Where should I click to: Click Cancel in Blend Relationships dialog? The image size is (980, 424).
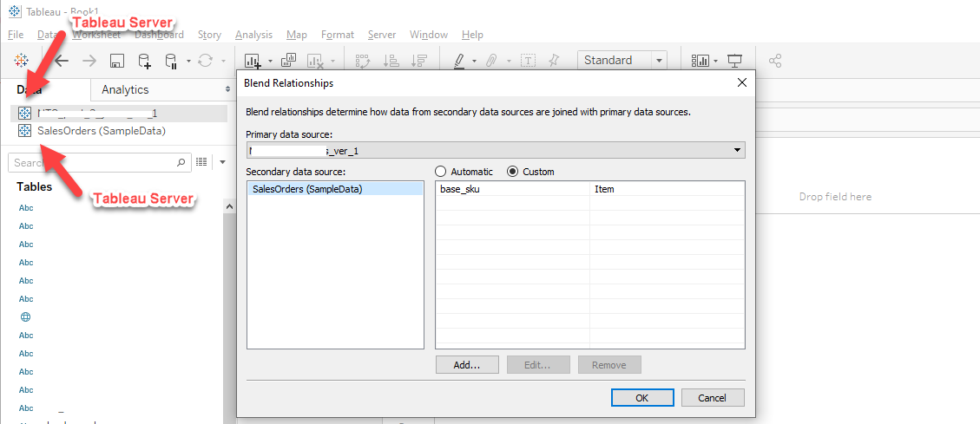[x=714, y=398]
